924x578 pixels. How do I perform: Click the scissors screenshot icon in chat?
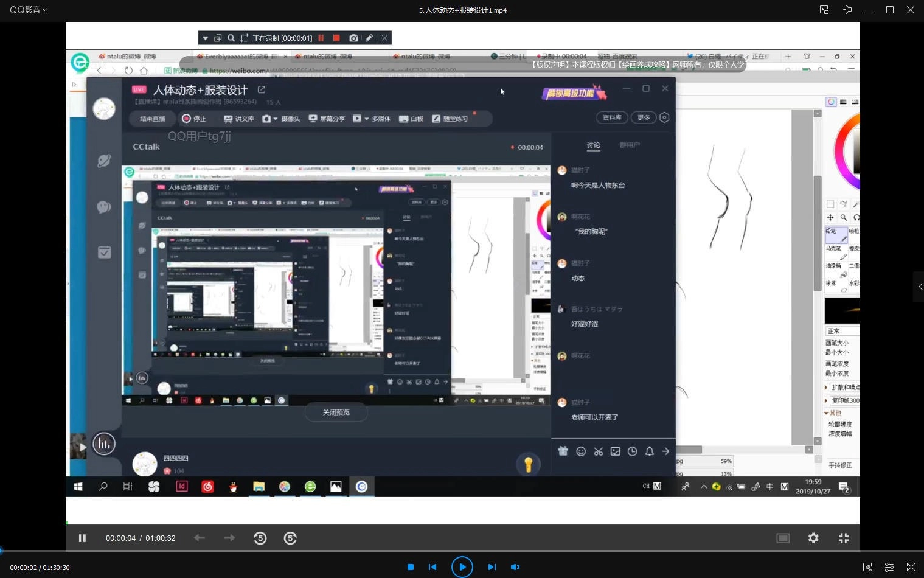click(598, 451)
